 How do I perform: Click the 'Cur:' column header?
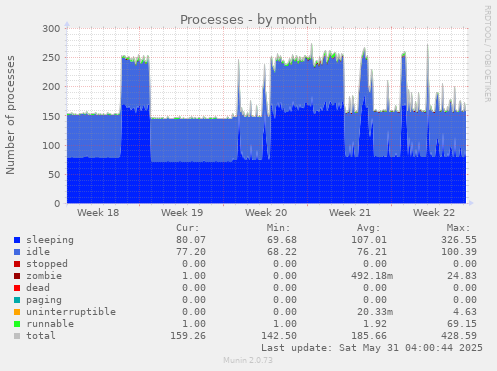coord(188,228)
